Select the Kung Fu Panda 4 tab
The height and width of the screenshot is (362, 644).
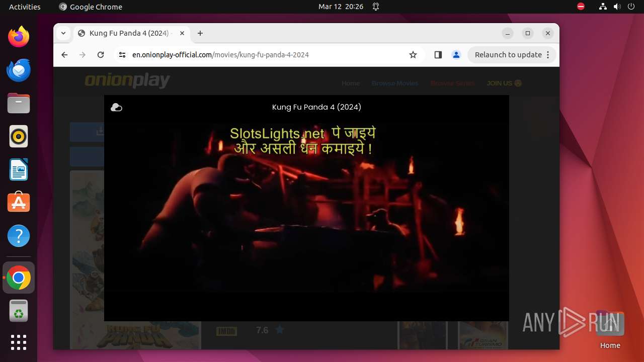pyautogui.click(x=132, y=33)
